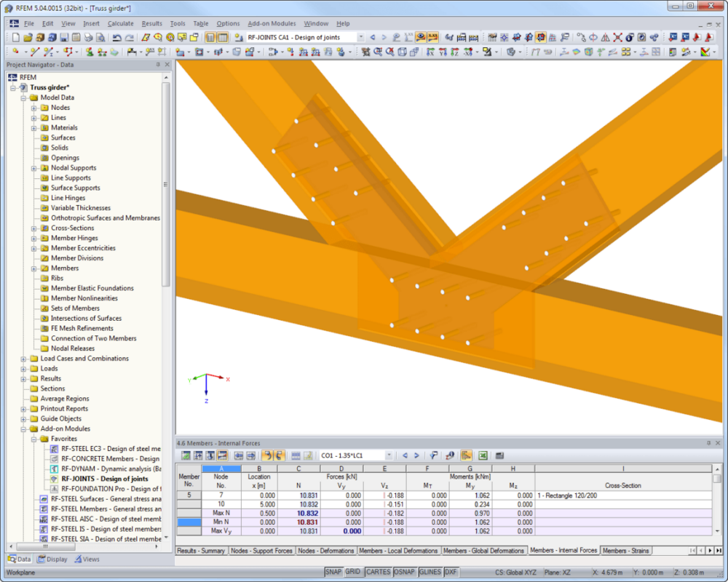Toggle SNAP mode in the status bar
The image size is (728, 582).
[333, 572]
